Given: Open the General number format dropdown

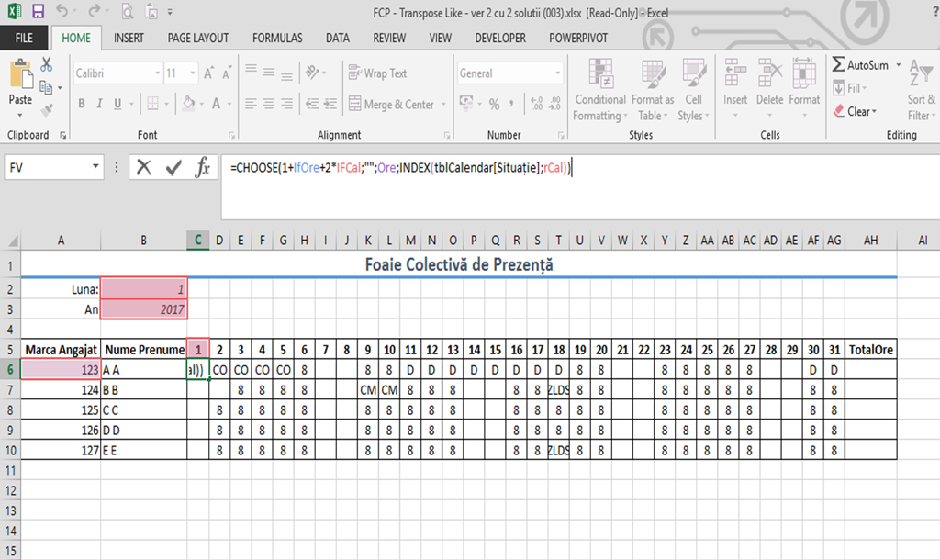Looking at the screenshot, I should pos(558,73).
